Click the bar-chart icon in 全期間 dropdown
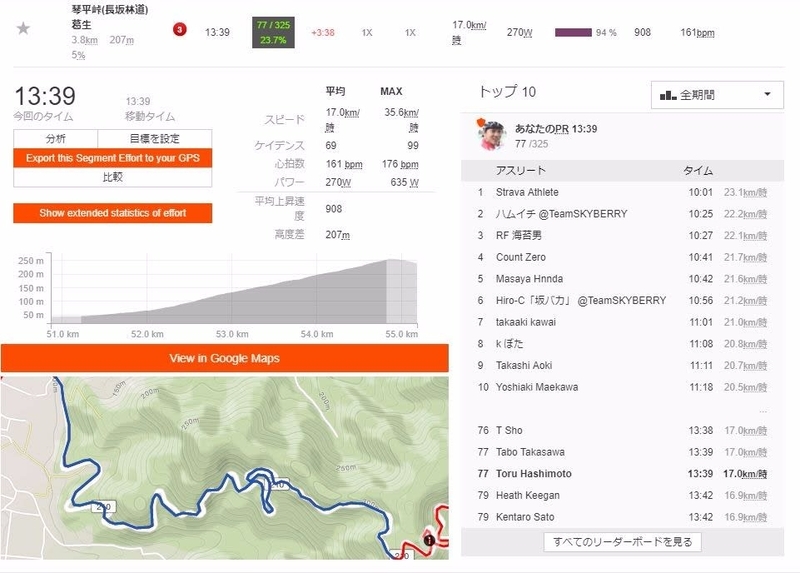The image size is (800, 573). pos(668,95)
